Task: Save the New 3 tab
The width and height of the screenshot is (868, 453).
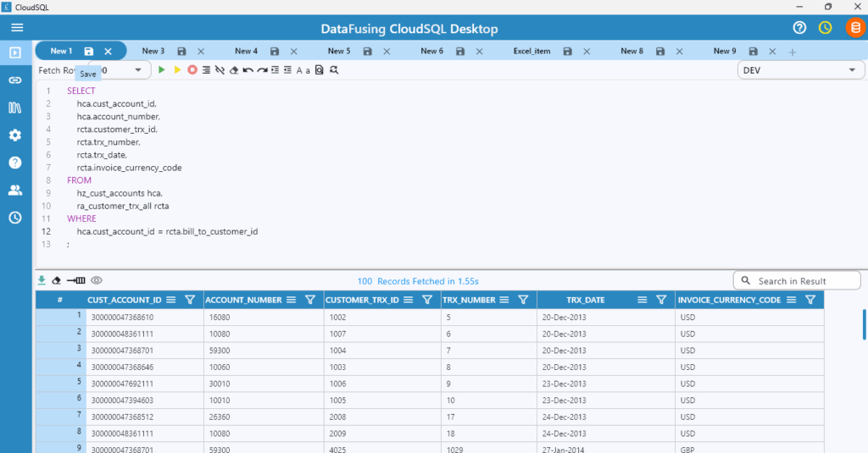Action: pos(181,52)
